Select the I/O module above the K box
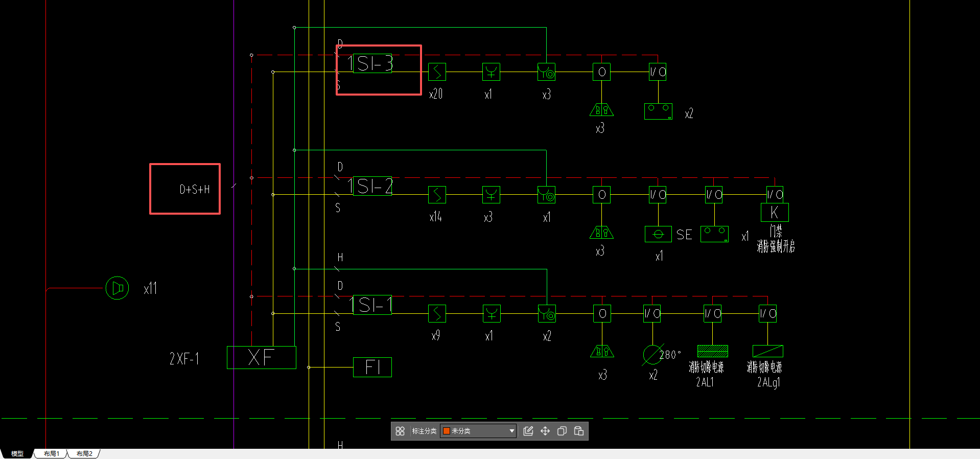The image size is (980, 459). (775, 195)
